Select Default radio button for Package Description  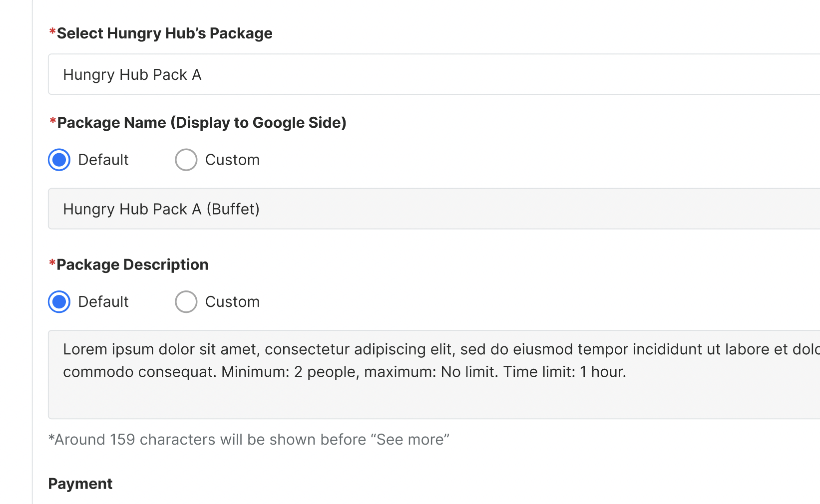point(59,302)
